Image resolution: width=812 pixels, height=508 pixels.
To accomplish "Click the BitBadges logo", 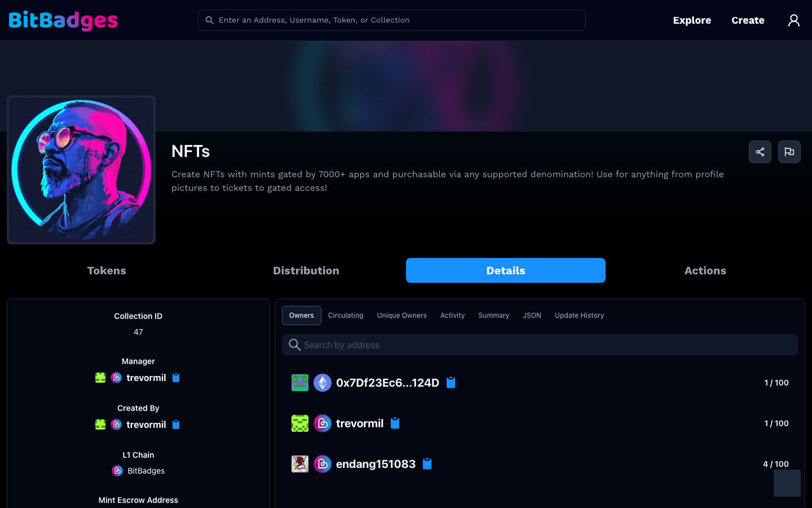I will point(63,20).
